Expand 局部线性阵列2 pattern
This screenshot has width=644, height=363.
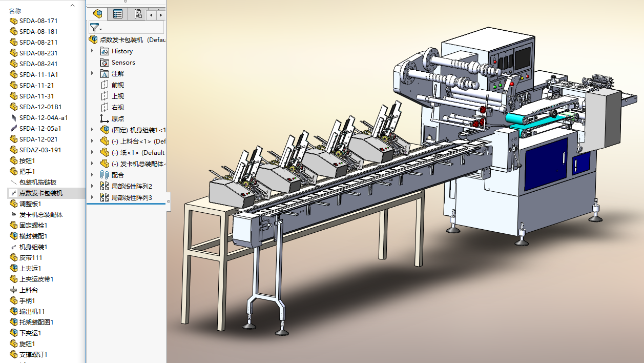coord(92,186)
